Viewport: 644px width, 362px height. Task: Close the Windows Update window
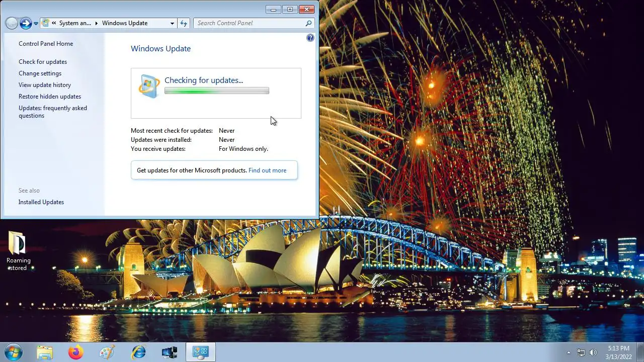pos(306,9)
